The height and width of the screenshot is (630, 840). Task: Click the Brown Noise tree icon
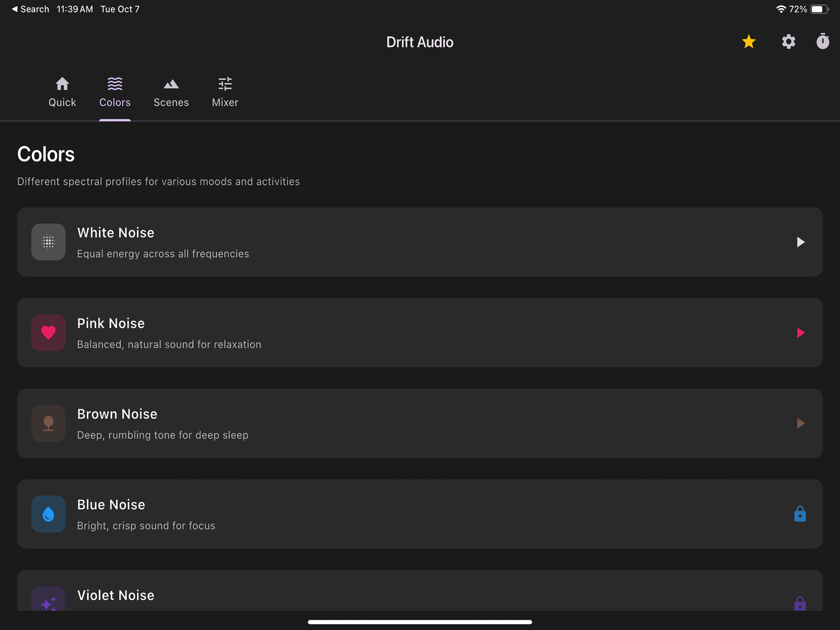coord(48,423)
